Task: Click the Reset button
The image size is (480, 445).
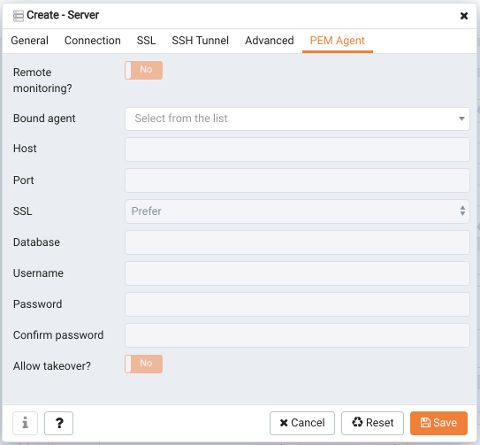Action: (372, 423)
